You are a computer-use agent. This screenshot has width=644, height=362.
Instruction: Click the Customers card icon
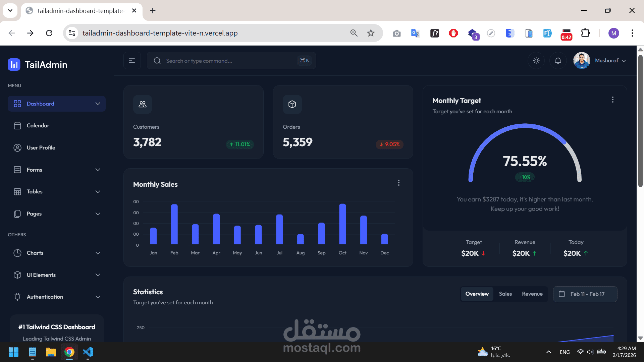pyautogui.click(x=143, y=104)
